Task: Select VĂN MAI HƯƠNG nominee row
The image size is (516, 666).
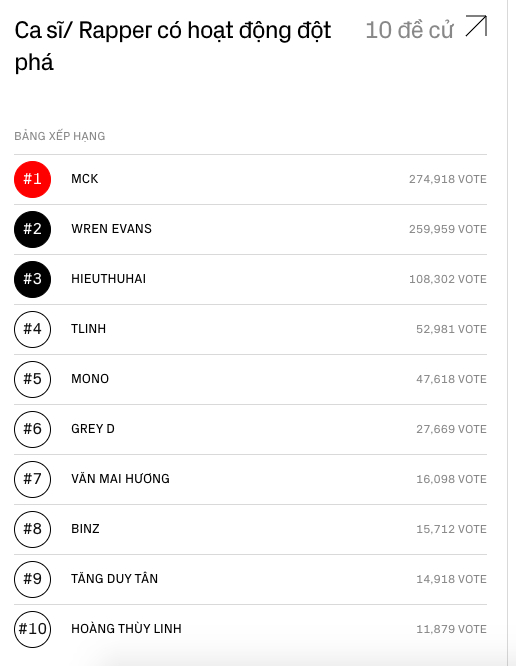Action: [250, 479]
